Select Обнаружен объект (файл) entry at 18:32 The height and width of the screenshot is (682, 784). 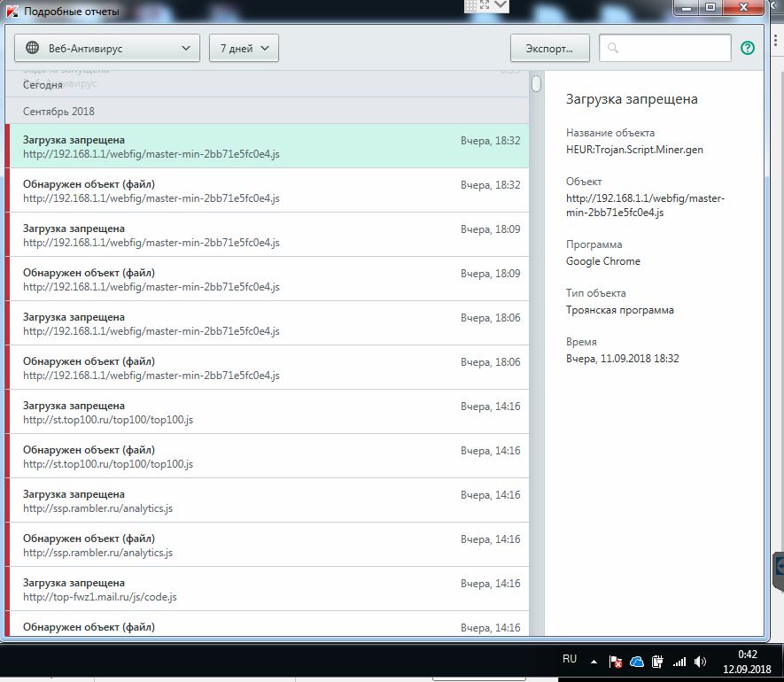tap(269, 190)
